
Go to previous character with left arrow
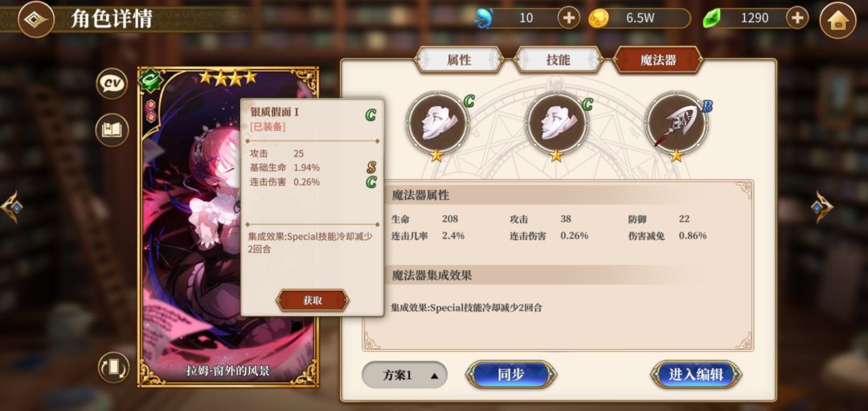11,206
